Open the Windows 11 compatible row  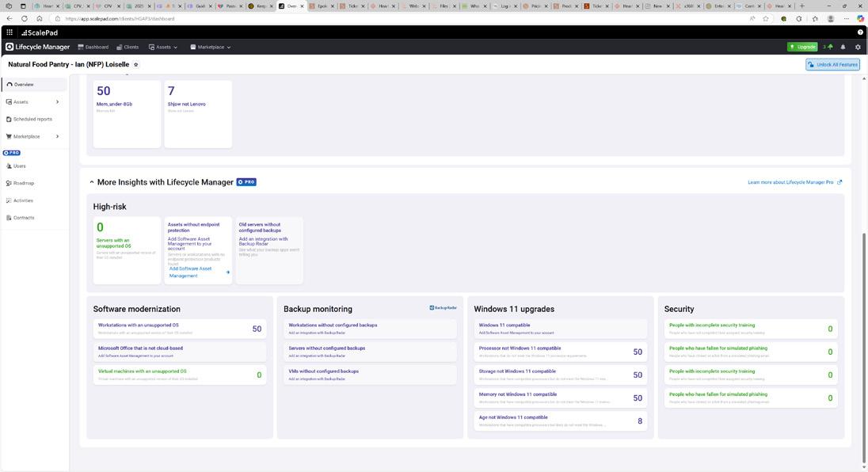pos(560,329)
